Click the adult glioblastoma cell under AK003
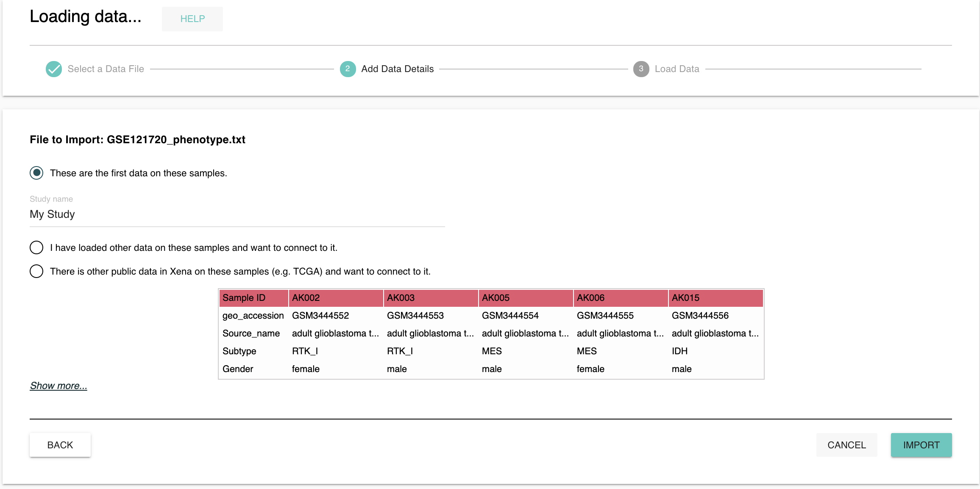 click(x=430, y=333)
